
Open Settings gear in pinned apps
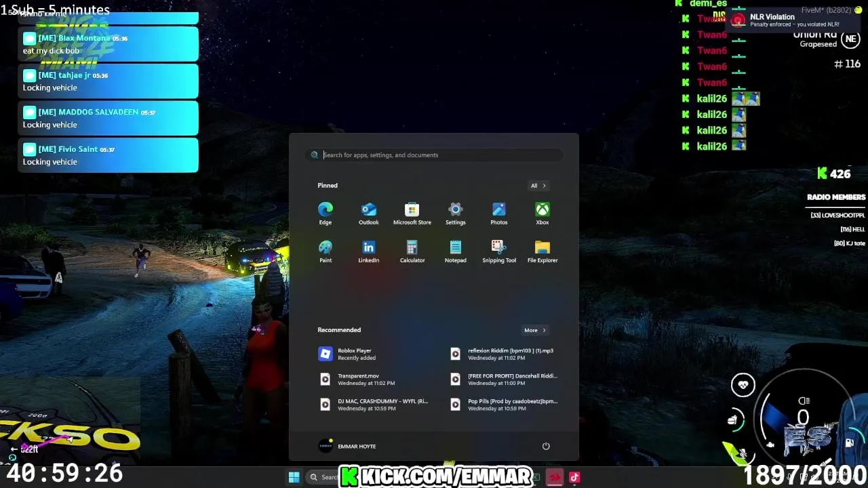pos(456,213)
